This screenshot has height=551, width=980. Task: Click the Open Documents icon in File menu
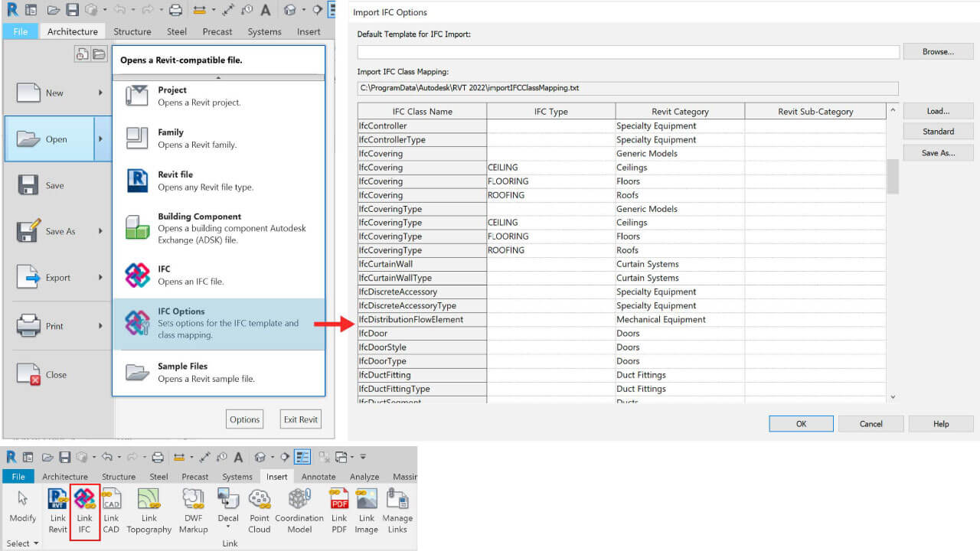click(x=99, y=54)
